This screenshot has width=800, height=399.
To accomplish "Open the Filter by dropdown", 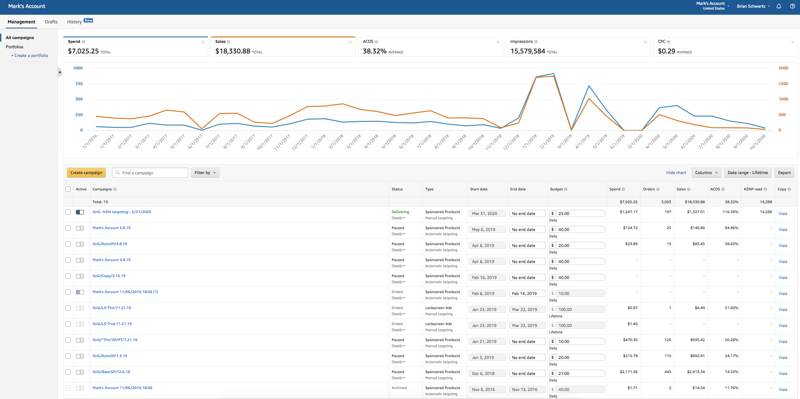I will pos(205,173).
